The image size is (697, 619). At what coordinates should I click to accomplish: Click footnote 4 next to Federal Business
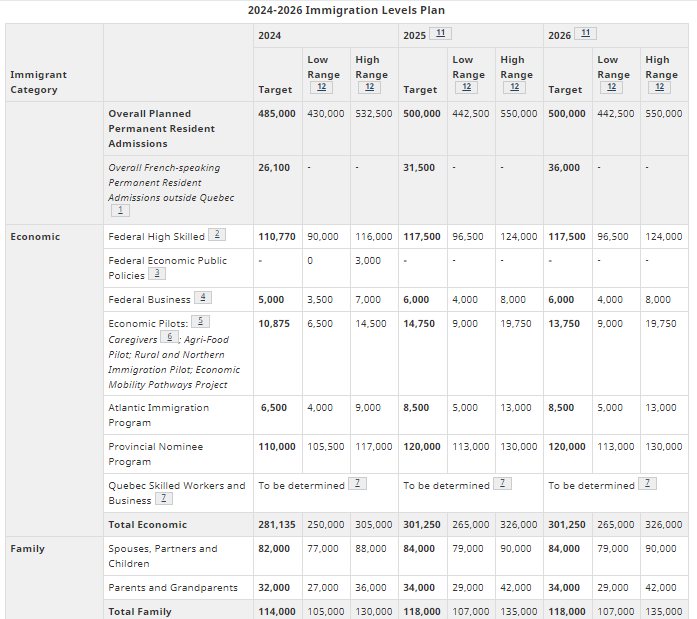(203, 298)
